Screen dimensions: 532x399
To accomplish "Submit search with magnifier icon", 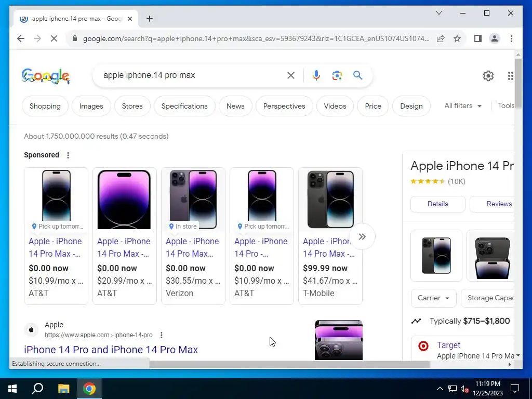I will pos(357,75).
